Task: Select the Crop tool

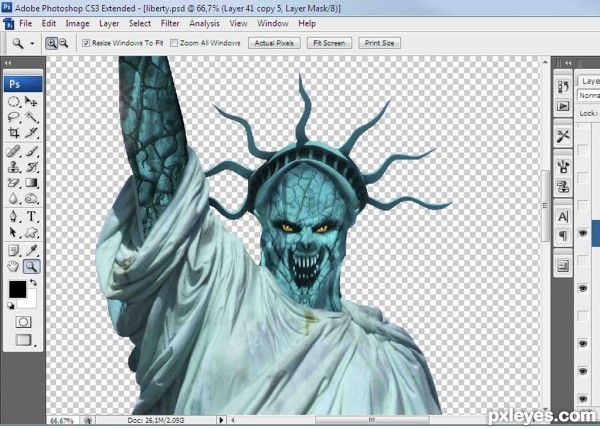Action: coord(13,132)
